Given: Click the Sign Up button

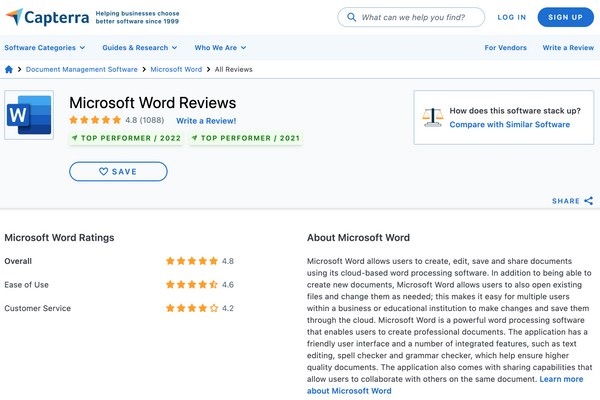Looking at the screenshot, I should [x=566, y=17].
